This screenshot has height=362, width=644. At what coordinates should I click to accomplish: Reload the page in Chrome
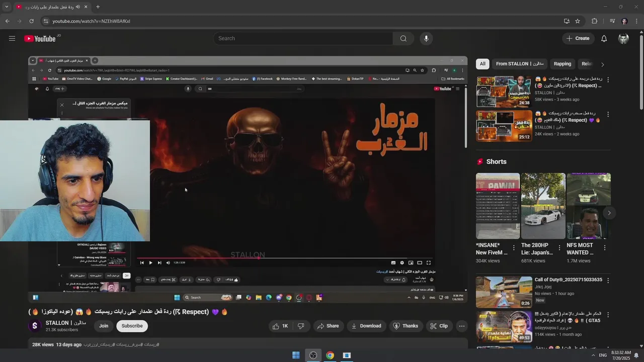click(x=31, y=21)
